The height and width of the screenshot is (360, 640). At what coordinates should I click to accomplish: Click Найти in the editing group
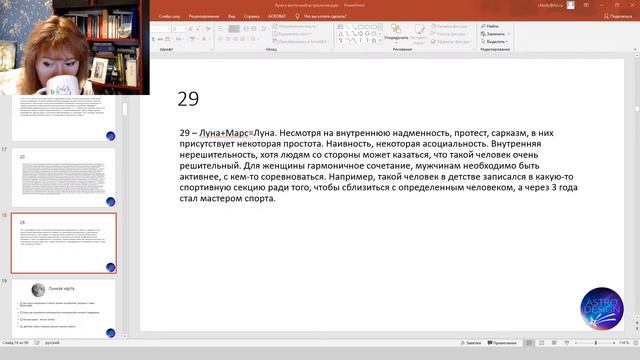click(x=490, y=26)
